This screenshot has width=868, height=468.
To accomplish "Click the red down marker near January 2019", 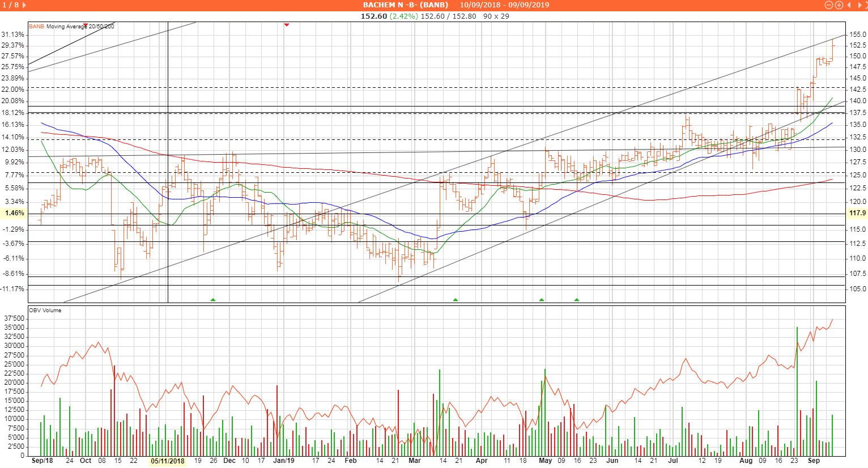I will point(286,25).
